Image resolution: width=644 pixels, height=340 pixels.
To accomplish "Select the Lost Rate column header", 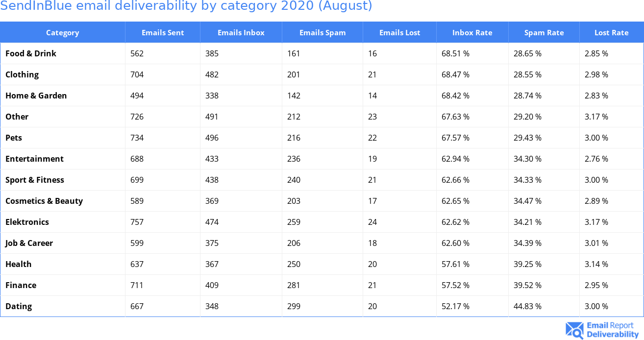I will pos(611,33).
